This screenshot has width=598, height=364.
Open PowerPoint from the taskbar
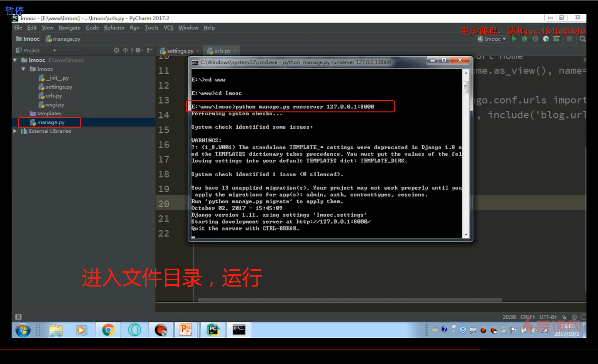(x=186, y=330)
